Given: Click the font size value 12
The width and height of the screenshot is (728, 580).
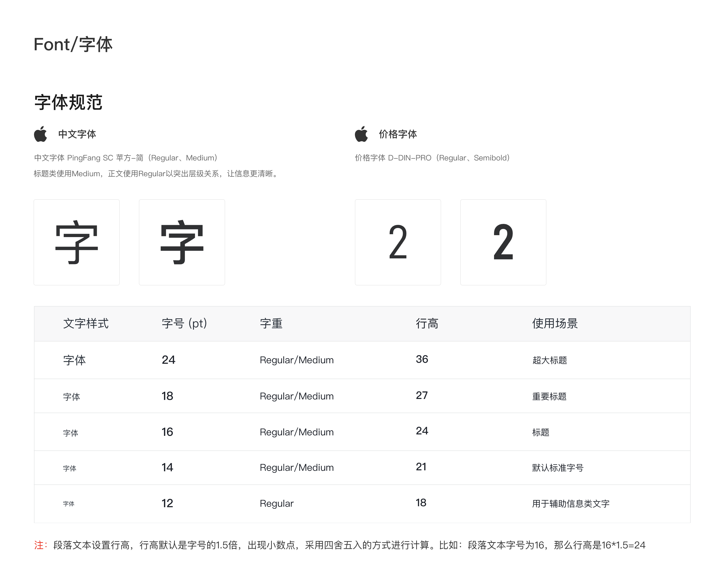Looking at the screenshot, I should coord(167,503).
